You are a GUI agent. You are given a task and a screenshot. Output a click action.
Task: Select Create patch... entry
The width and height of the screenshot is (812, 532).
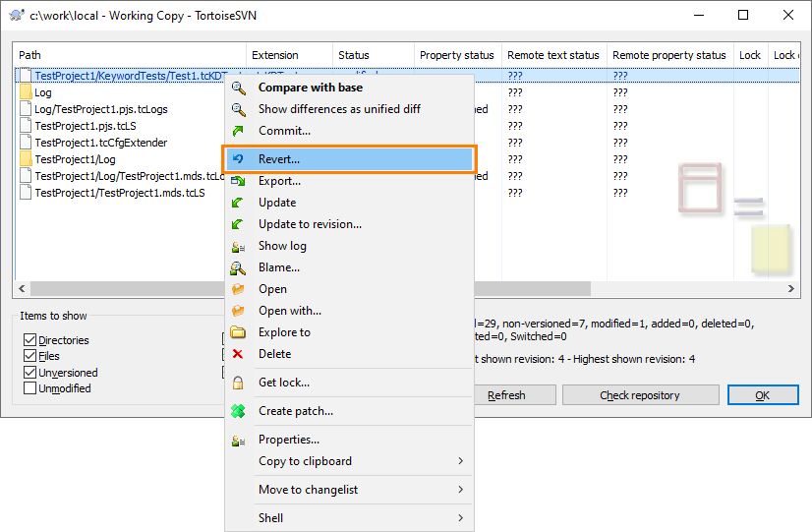point(350,411)
